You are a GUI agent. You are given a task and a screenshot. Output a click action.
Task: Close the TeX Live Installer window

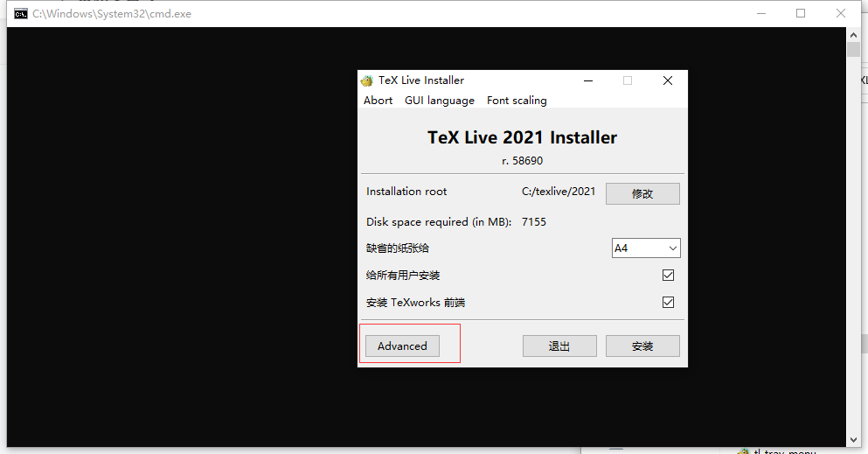(668, 80)
